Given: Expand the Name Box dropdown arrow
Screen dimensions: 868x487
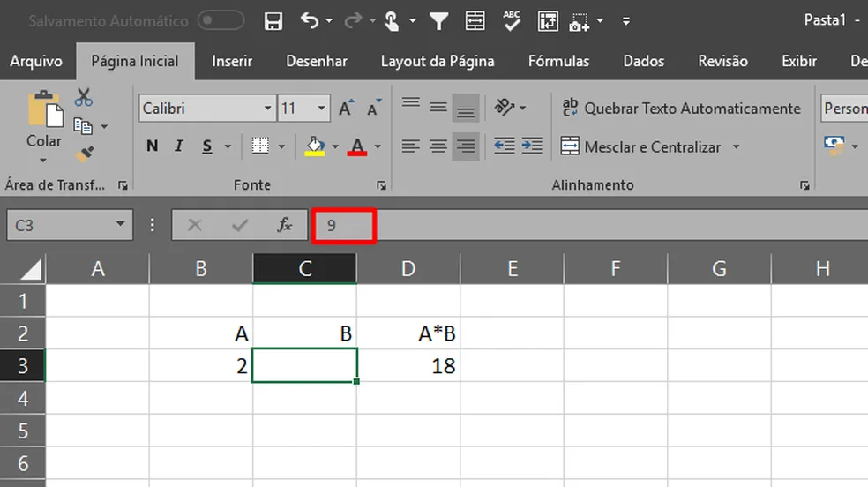Looking at the screenshot, I should 120,224.
